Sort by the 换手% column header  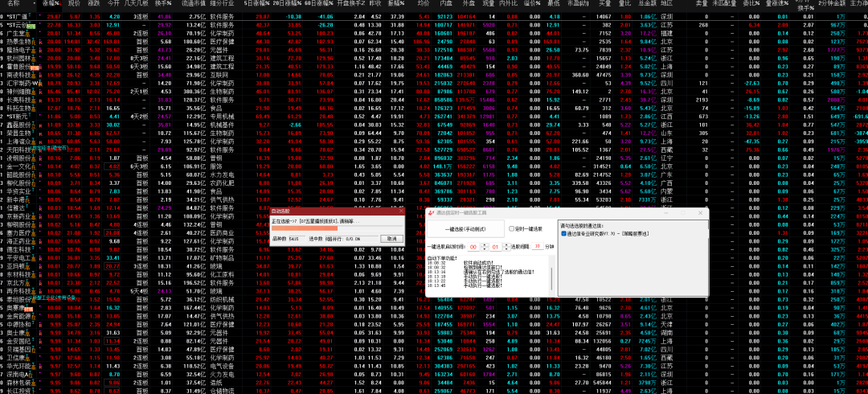pyautogui.click(x=163, y=4)
